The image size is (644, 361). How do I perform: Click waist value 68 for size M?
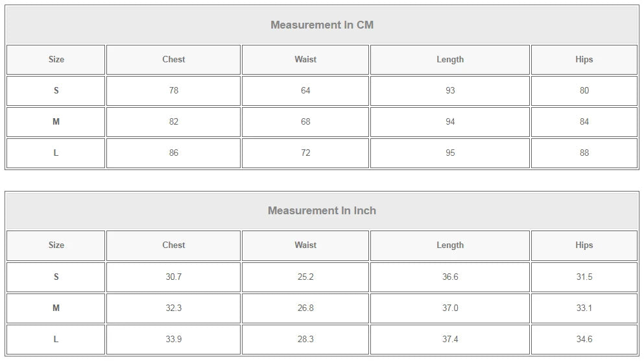click(x=305, y=122)
